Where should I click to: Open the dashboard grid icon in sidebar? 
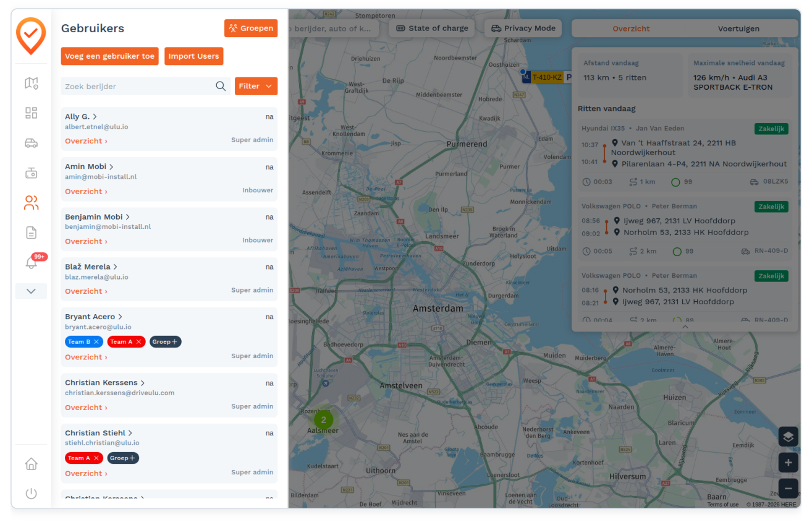(31, 113)
